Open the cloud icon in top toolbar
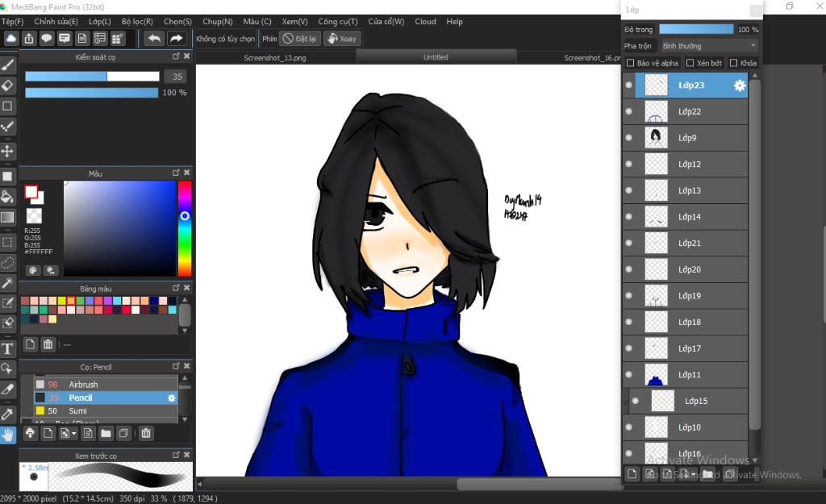This screenshot has width=826, height=504. pos(11,39)
